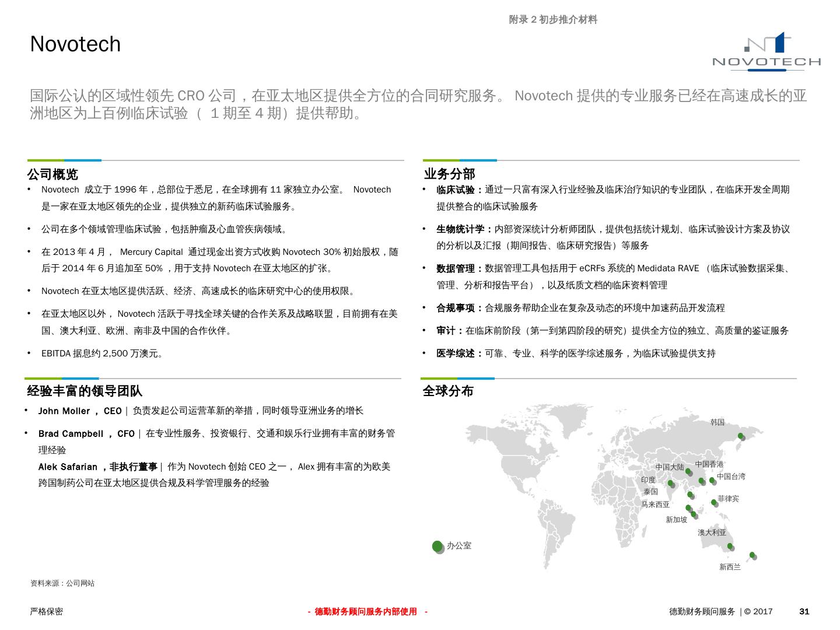Viewport: 840px width, 630px height.
Task: Select the Singapore office dot on the map
Action: [x=693, y=514]
